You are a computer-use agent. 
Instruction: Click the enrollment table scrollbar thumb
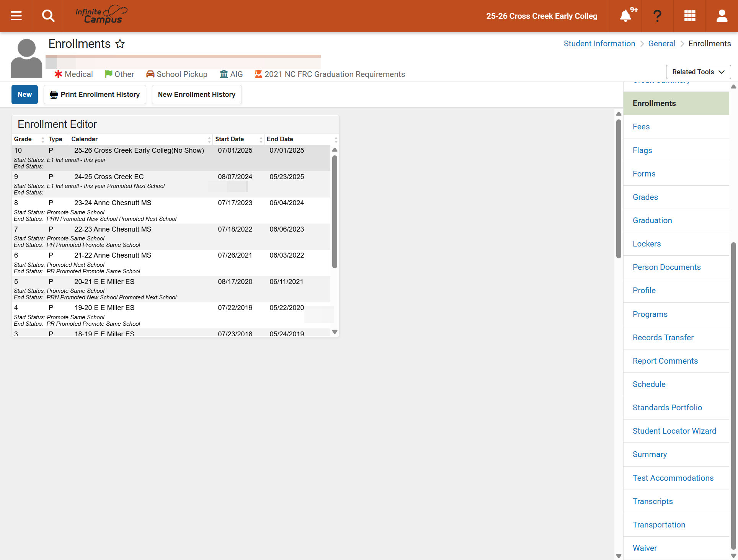[x=335, y=212]
